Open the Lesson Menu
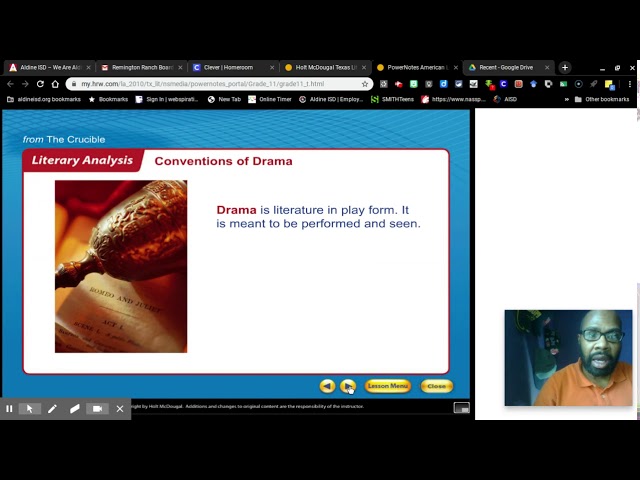The image size is (640, 480). [388, 386]
